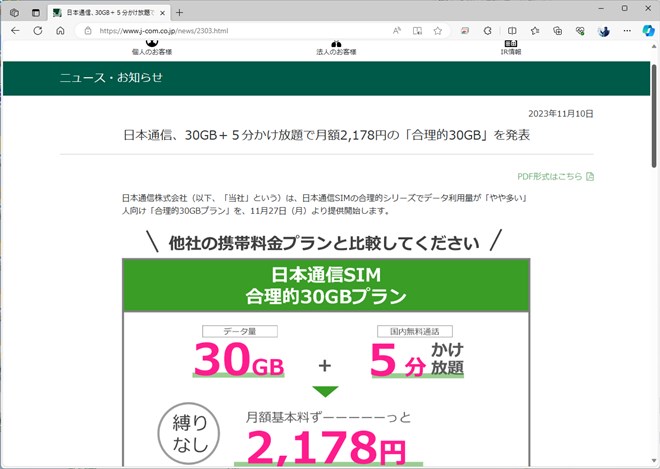Viewport: 660px width, 469px height.
Task: Open the Edge workspaces icon
Action: (x=14, y=13)
